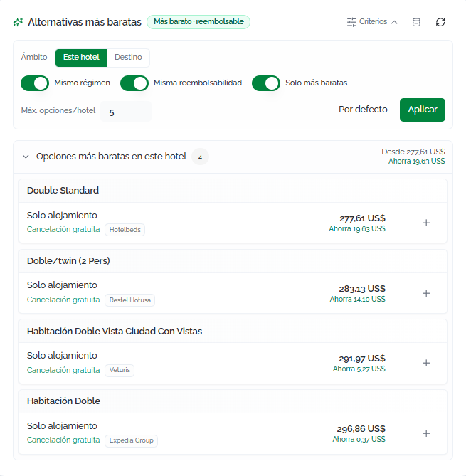This screenshot has width=466, height=476.
Task: Click Ahorra 0,37 US$ savings text
Action: [x=359, y=440]
